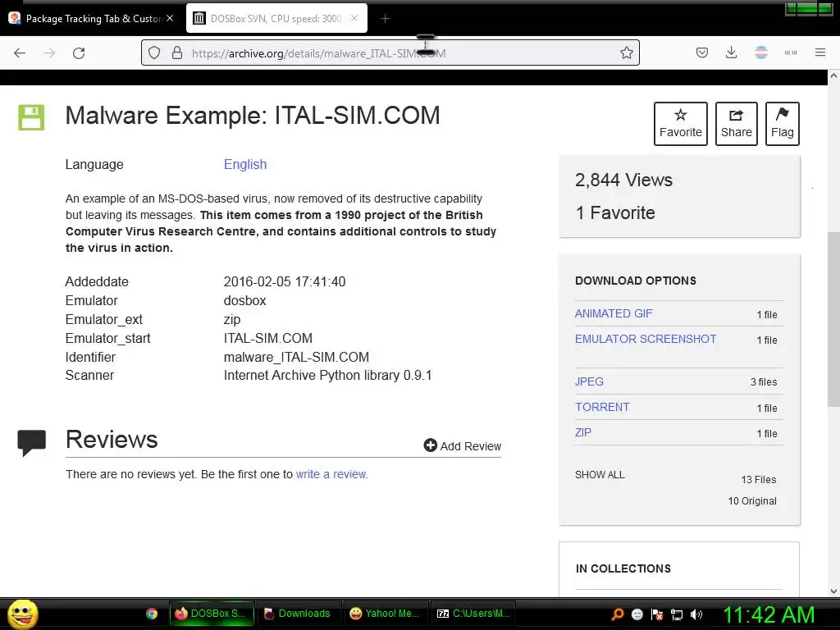The image size is (840, 630).
Task: Select the malware_ITAL-SIM.COM identifier value
Action: (x=296, y=358)
